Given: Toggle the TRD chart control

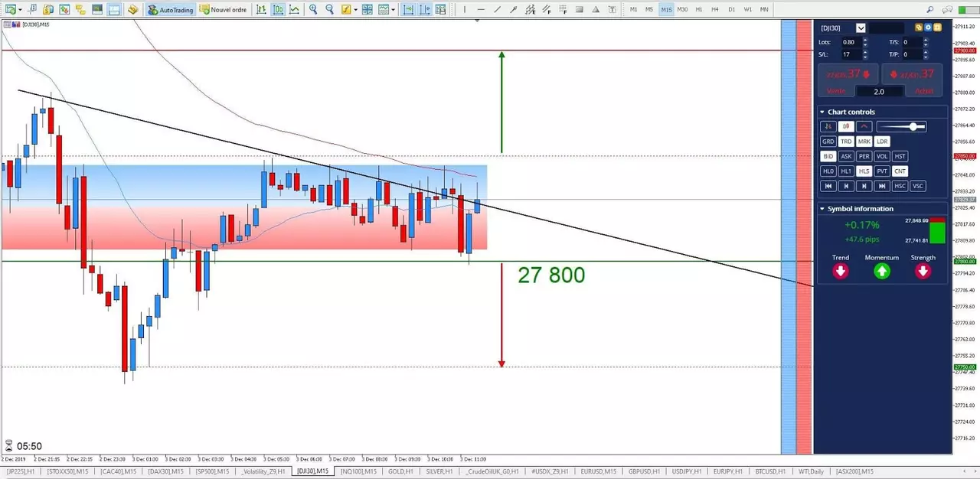Looking at the screenshot, I should [x=846, y=142].
